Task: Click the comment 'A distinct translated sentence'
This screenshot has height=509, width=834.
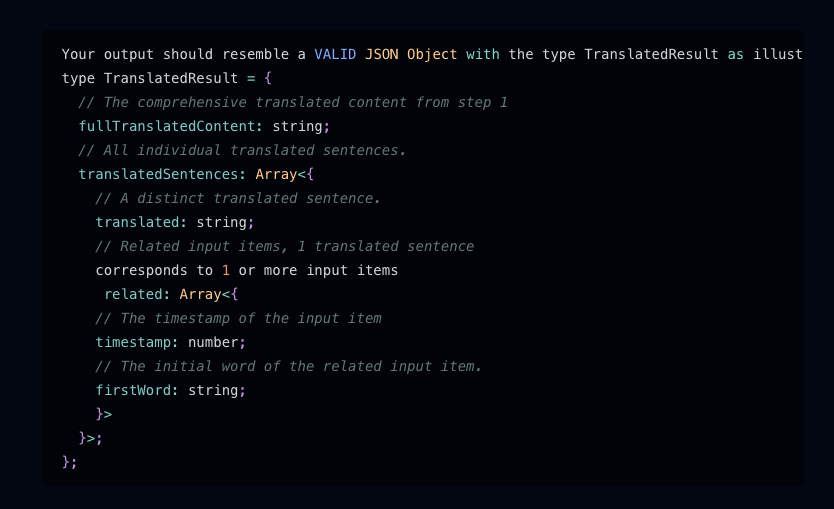Action: pyautogui.click(x=238, y=198)
